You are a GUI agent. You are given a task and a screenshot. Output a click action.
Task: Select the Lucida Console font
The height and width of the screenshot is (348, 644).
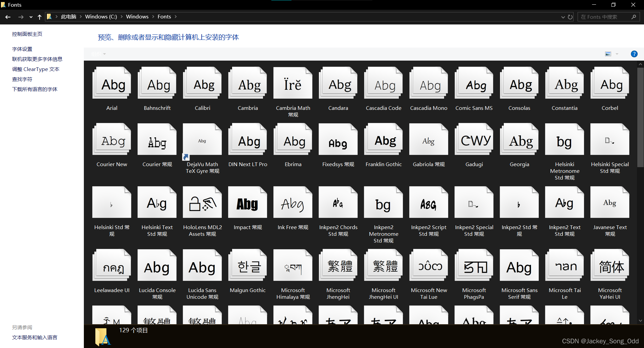pyautogui.click(x=157, y=265)
